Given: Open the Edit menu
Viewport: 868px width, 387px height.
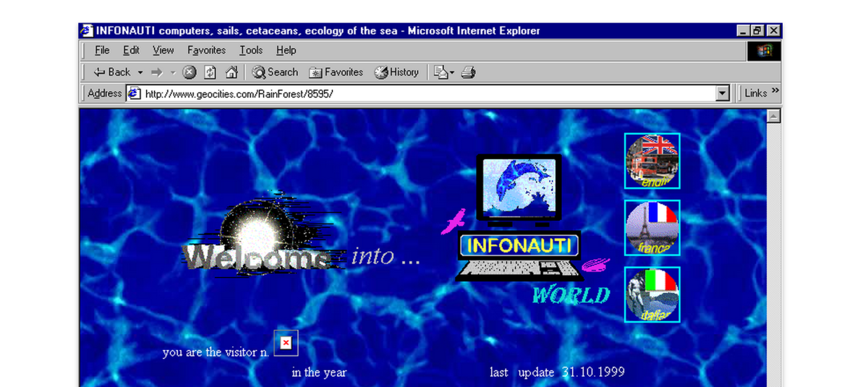Looking at the screenshot, I should tap(131, 50).
